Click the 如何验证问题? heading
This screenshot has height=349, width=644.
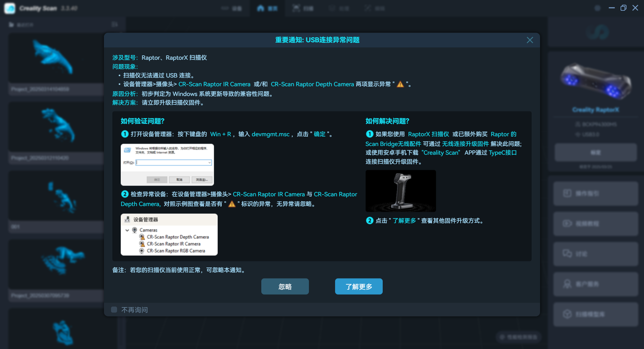tap(143, 121)
